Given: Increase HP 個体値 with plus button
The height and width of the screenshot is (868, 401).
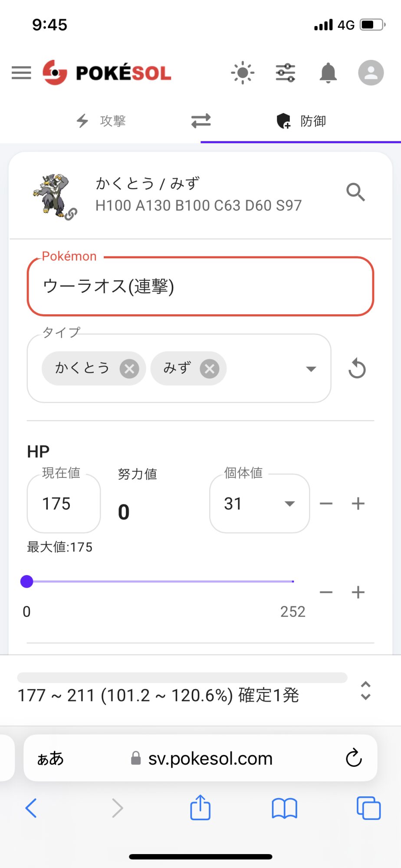Looking at the screenshot, I should tap(358, 503).
